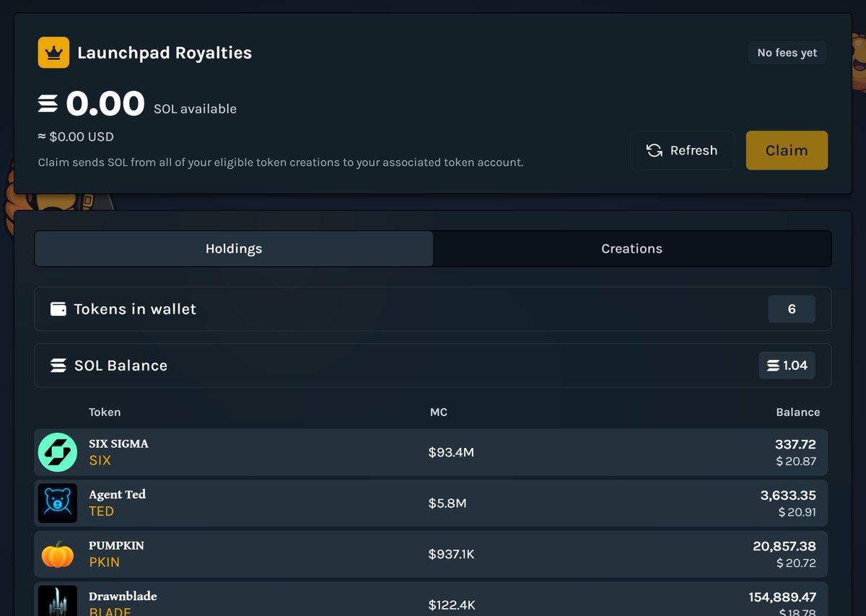Open the SIX ticker link
The image size is (866, 616).
100,460
